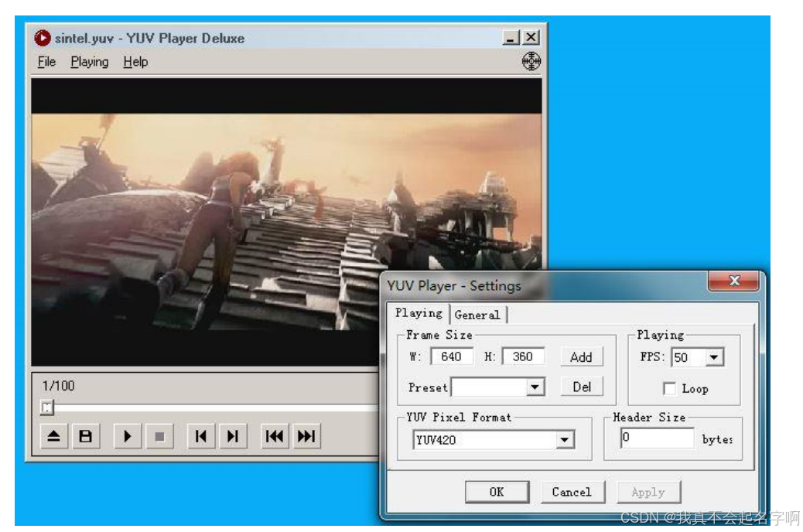The width and height of the screenshot is (803, 532).
Task: Click the Add frame size button
Action: click(581, 357)
